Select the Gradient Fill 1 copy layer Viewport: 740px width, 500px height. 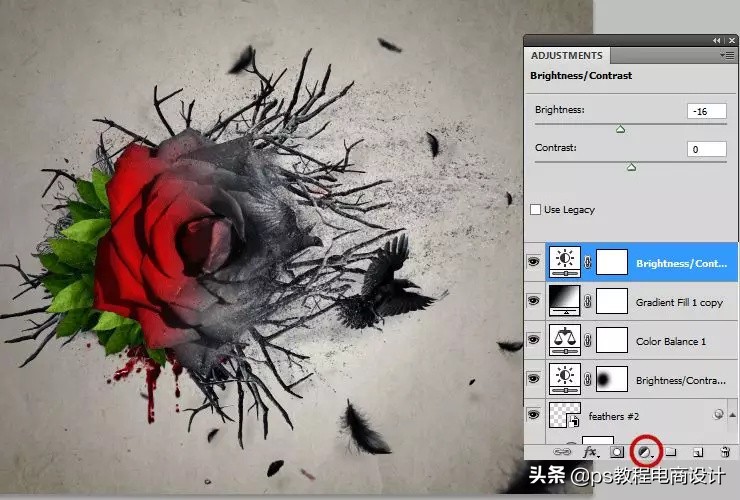coord(680,302)
